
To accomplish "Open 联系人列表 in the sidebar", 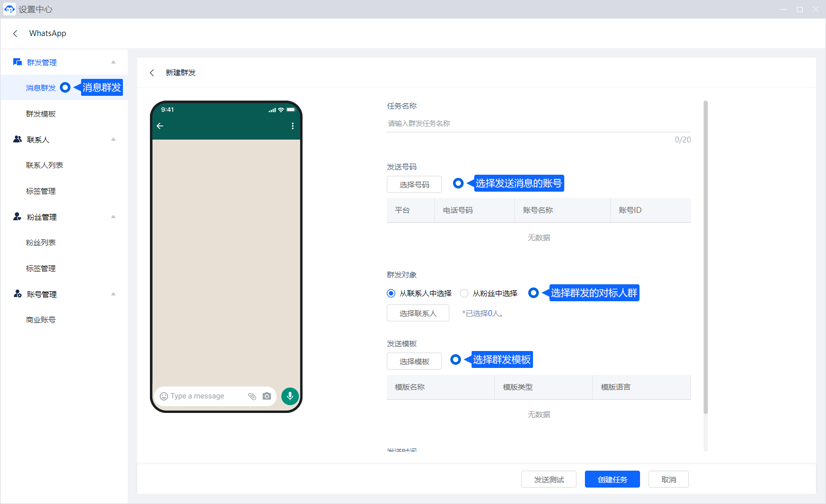I will pos(45,165).
